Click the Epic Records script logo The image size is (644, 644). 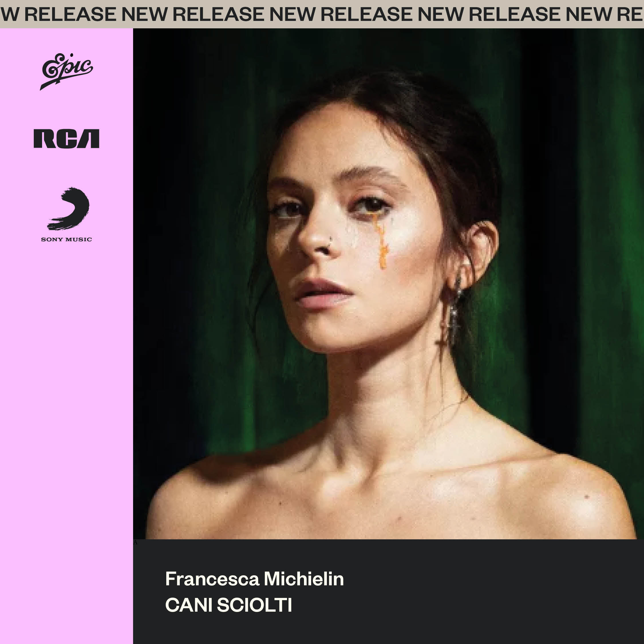[66, 71]
